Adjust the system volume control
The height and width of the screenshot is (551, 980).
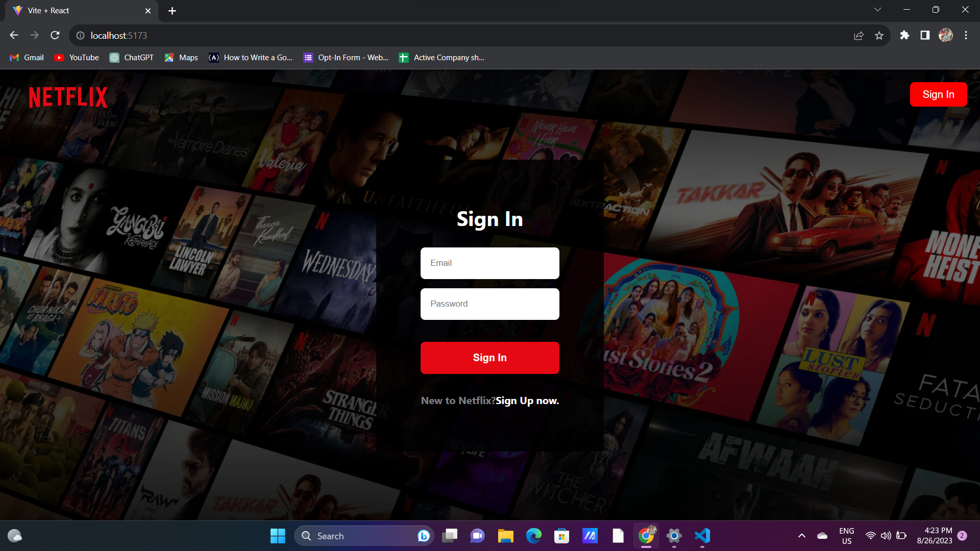(x=886, y=536)
